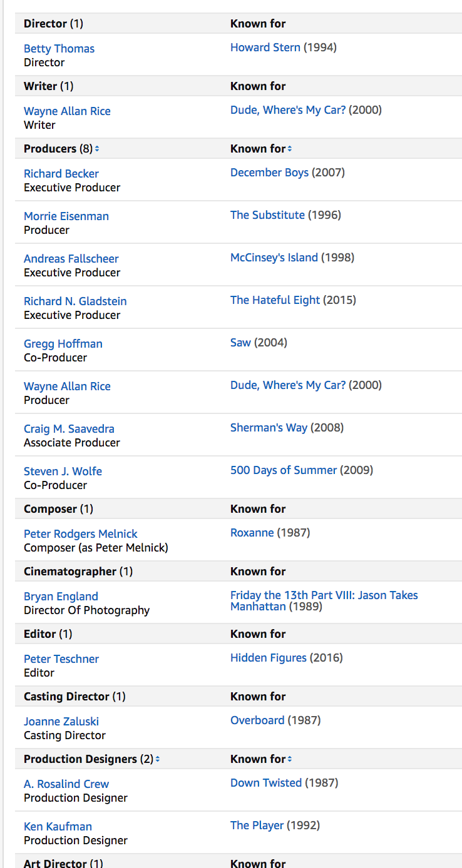The height and width of the screenshot is (868, 462).
Task: Open Saw (2004) title link
Action: (240, 343)
